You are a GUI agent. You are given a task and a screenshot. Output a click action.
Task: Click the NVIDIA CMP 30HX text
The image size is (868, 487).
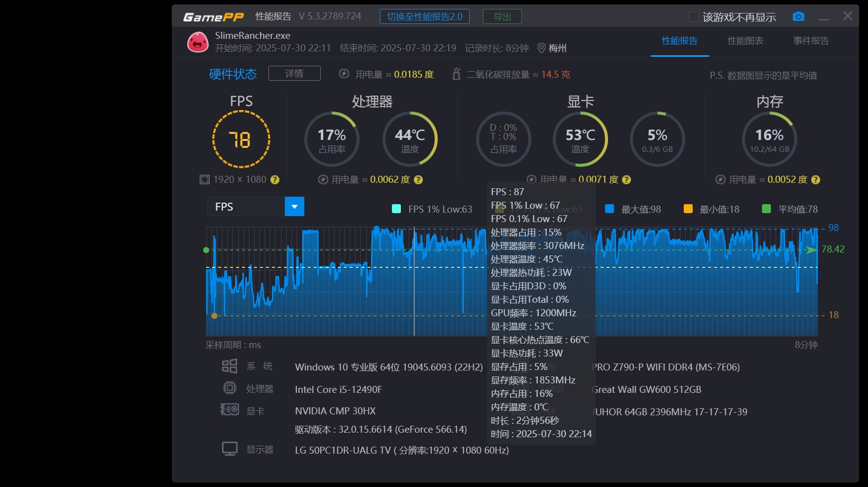tap(335, 411)
